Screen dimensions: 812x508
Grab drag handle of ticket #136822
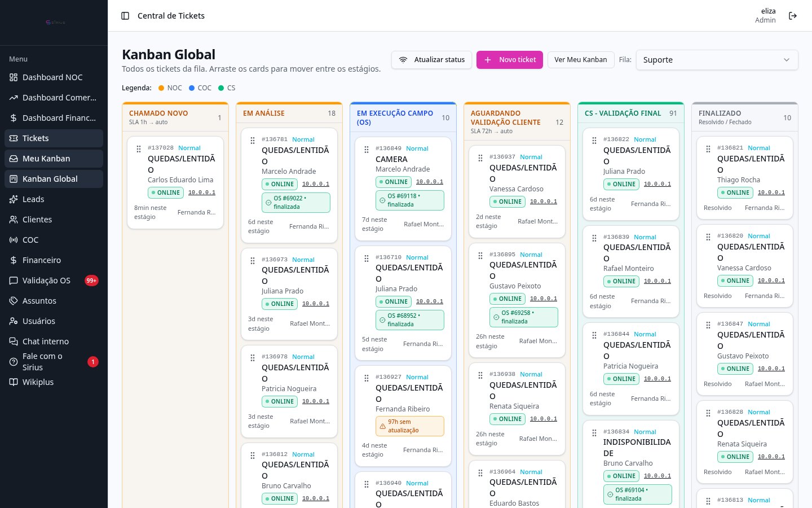594,141
